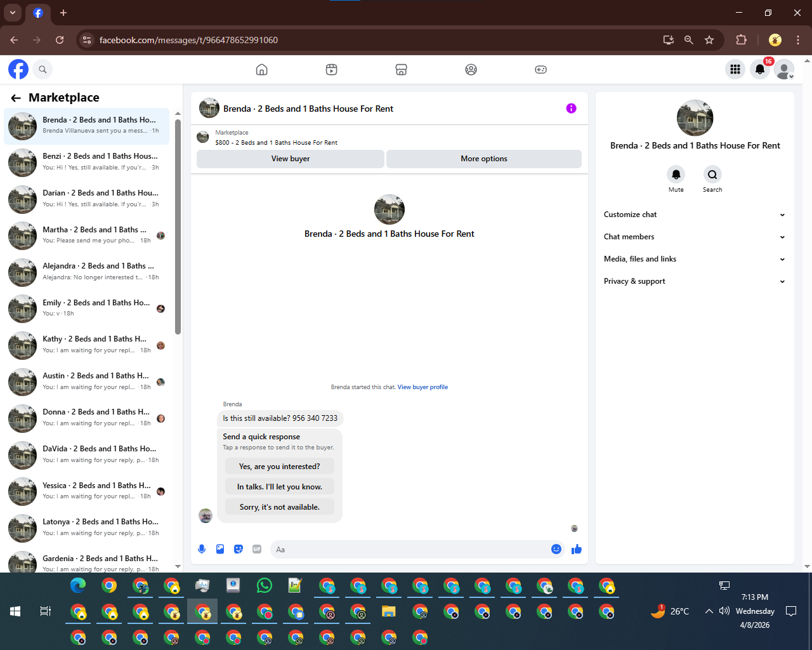Image resolution: width=812 pixels, height=650 pixels.
Task: Open Yessica conversation in list
Action: point(87,491)
